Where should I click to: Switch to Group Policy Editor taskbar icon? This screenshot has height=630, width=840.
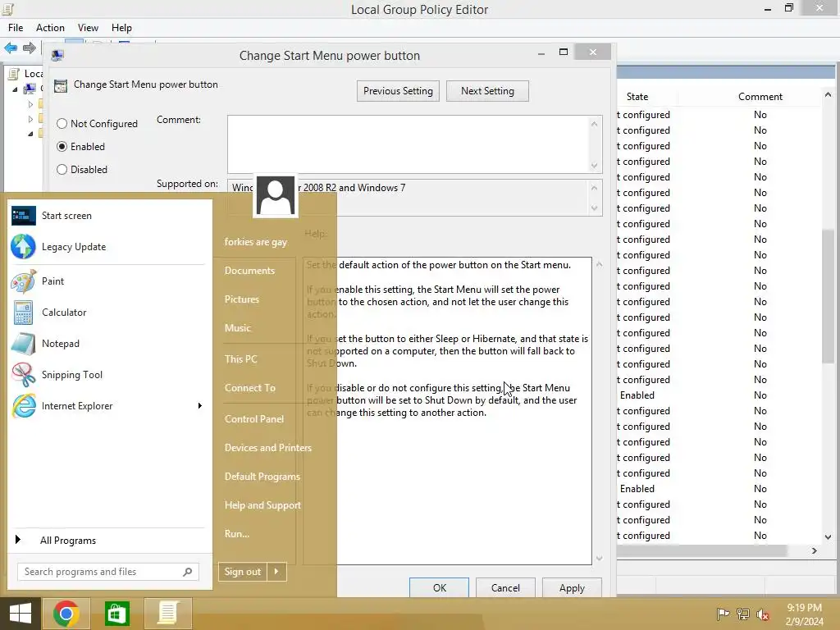click(x=167, y=614)
